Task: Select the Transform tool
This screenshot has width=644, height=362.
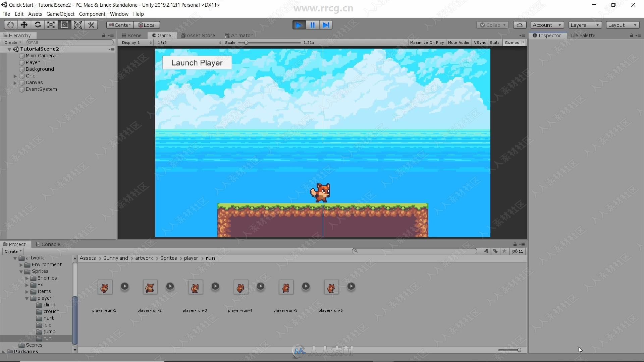Action: 77,25
